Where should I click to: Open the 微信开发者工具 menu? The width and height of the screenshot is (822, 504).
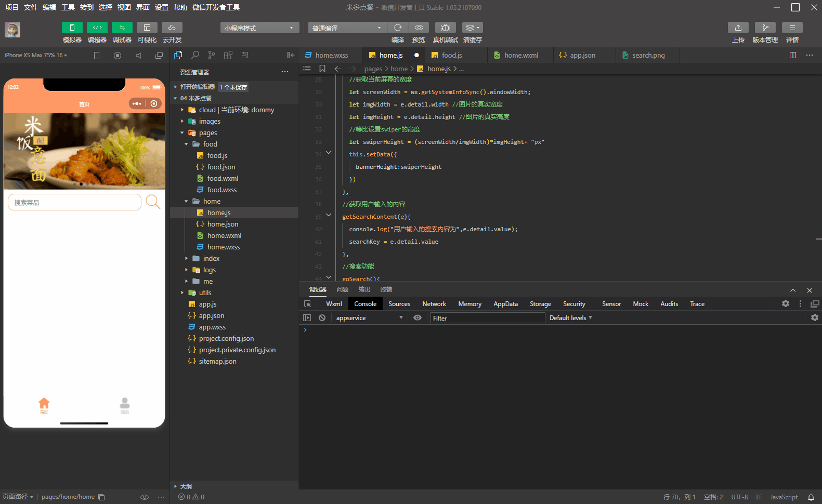pos(216,7)
